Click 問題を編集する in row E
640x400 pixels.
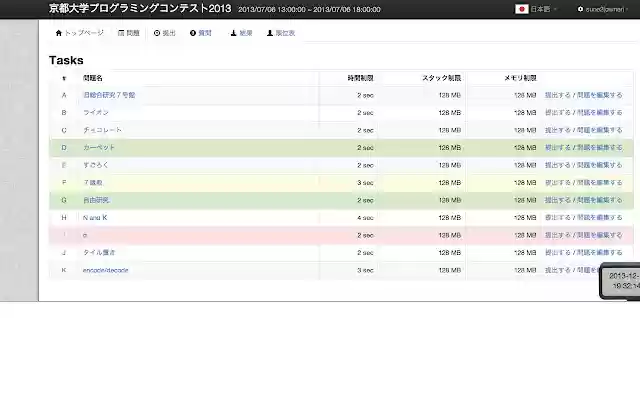tap(600, 165)
